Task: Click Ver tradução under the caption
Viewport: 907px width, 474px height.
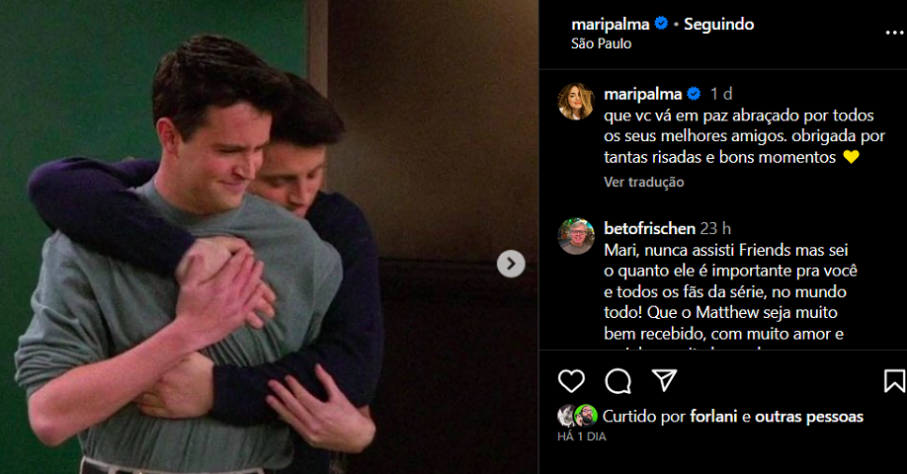Action: (x=644, y=182)
